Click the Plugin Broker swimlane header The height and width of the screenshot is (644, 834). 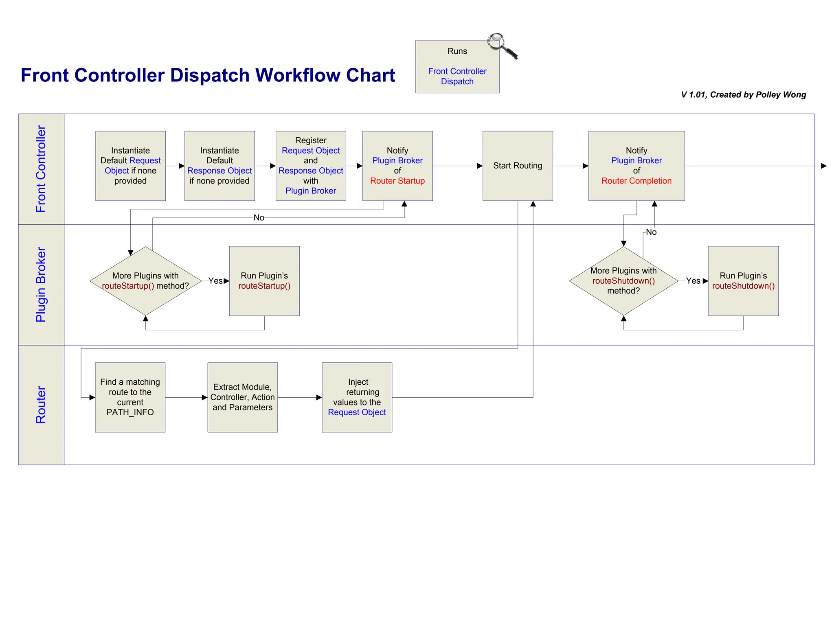pyautogui.click(x=41, y=285)
